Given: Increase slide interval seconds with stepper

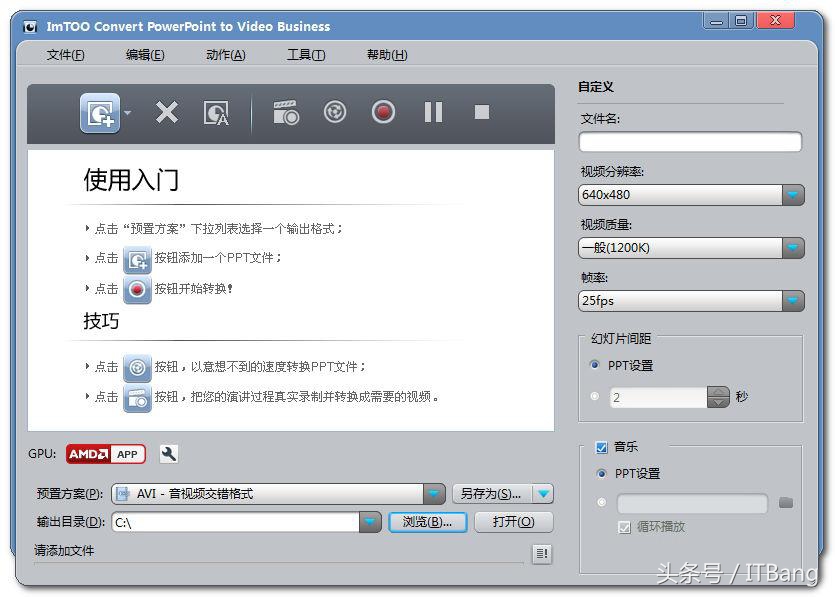Looking at the screenshot, I should coord(719,391).
